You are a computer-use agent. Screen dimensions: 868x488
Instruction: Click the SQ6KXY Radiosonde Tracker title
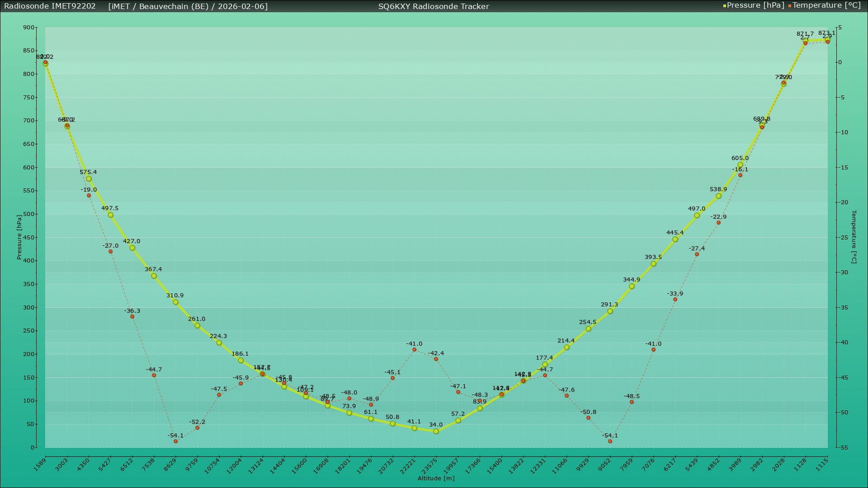click(x=434, y=6)
